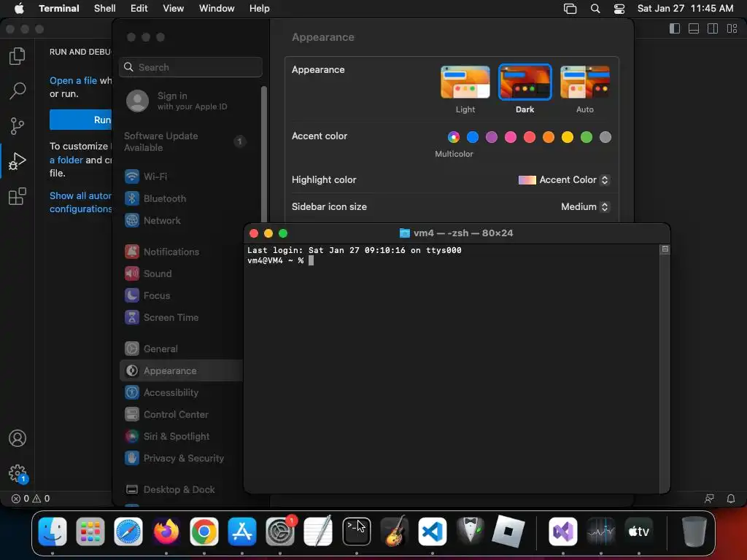
Task: Open Extensions view in VS Code
Action: point(18,196)
